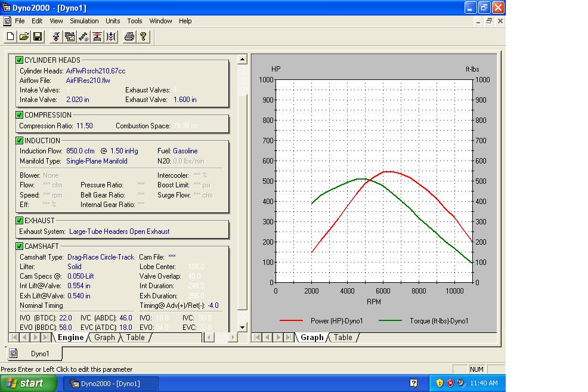Click Exh Lift@Valve value 0.540 in
This screenshot has height=392, width=588.
pyautogui.click(x=79, y=295)
